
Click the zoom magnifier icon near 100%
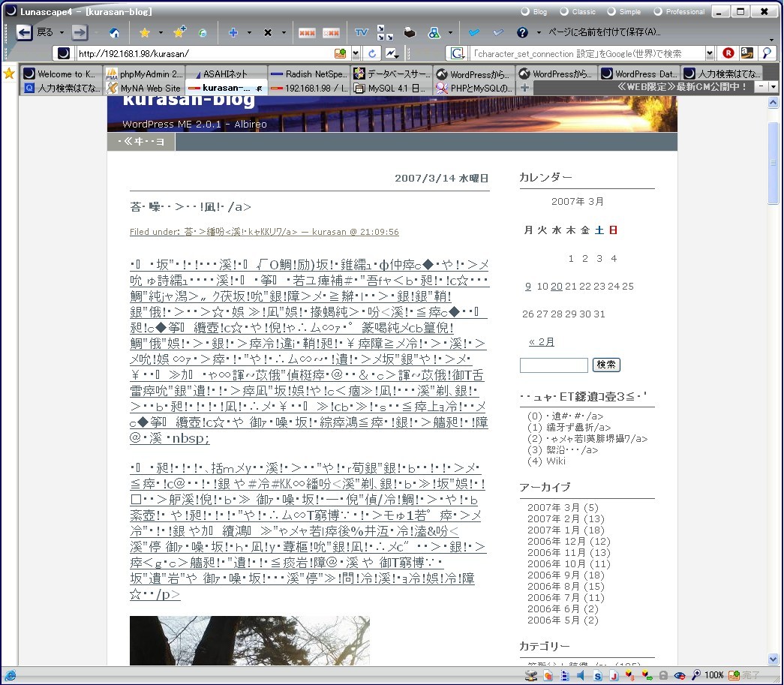tap(696, 675)
